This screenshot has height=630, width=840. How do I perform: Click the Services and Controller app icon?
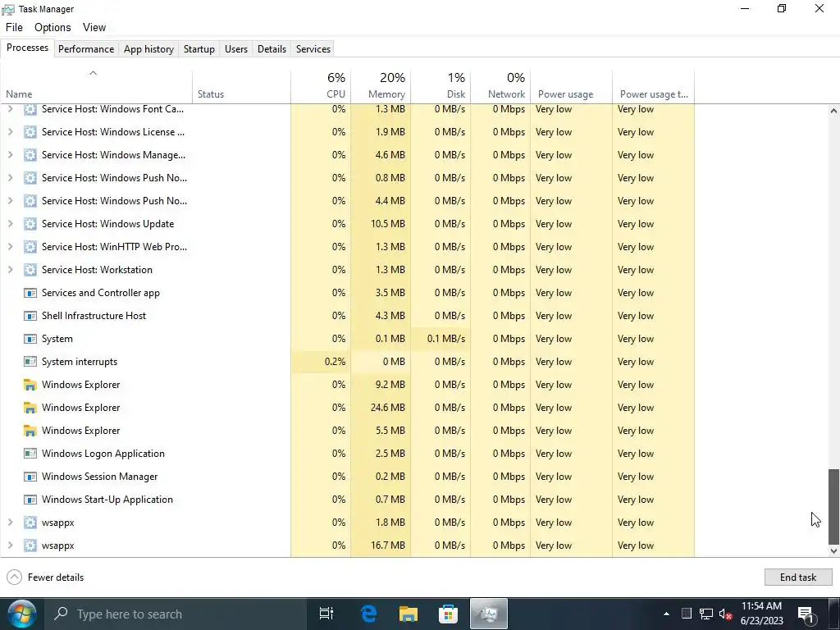pos(30,293)
